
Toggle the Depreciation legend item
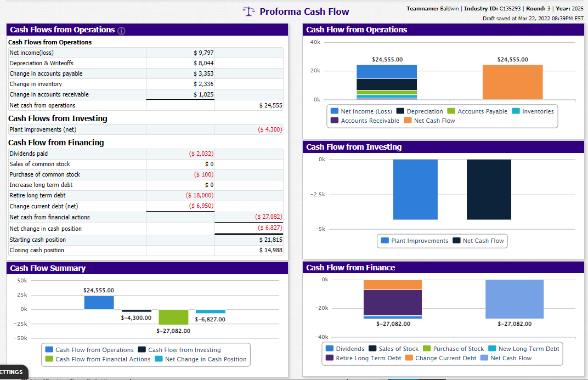click(x=420, y=111)
